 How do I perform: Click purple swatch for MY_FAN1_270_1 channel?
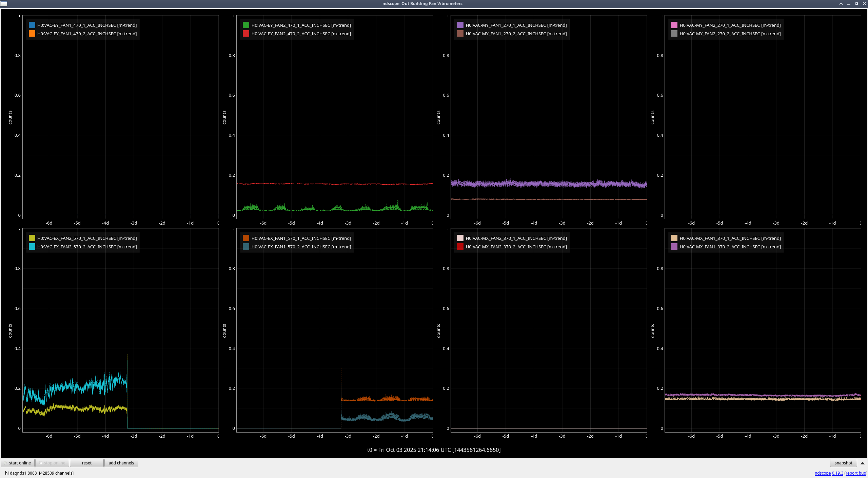coord(460,25)
